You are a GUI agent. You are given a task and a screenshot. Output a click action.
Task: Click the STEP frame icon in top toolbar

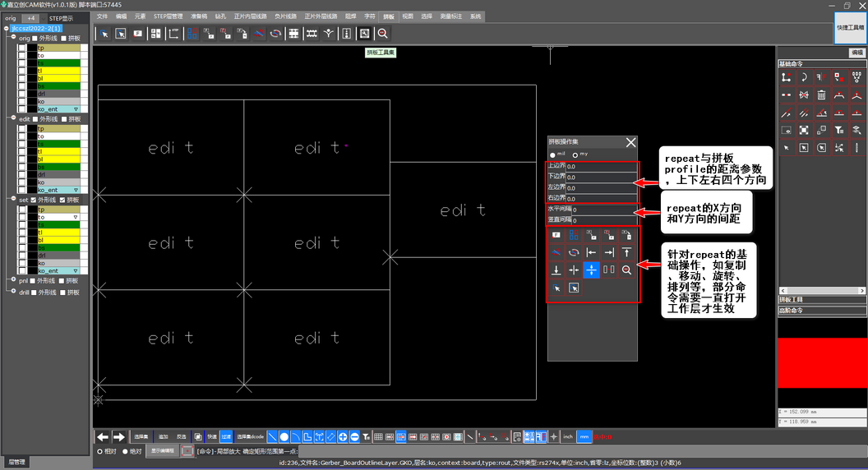[173, 34]
